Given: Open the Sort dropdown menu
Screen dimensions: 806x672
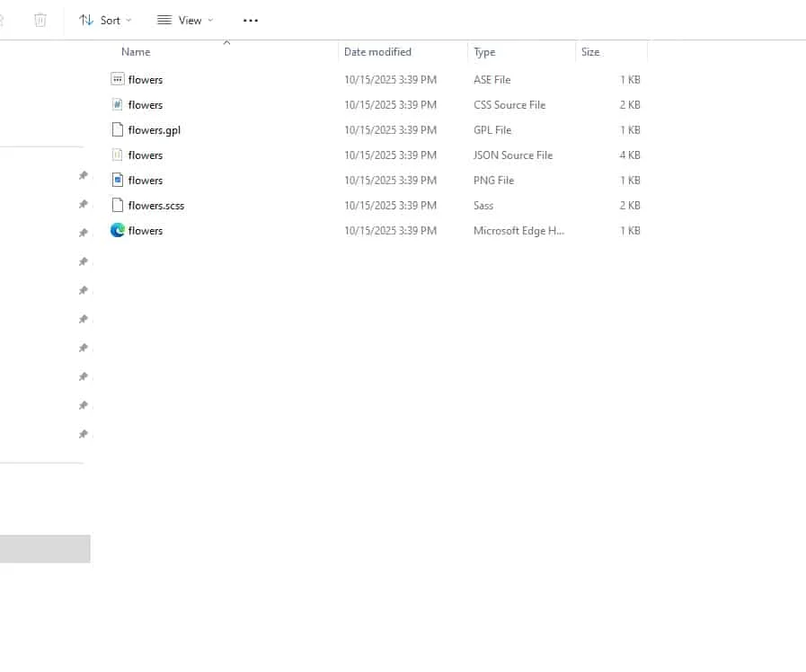Looking at the screenshot, I should click(x=105, y=20).
